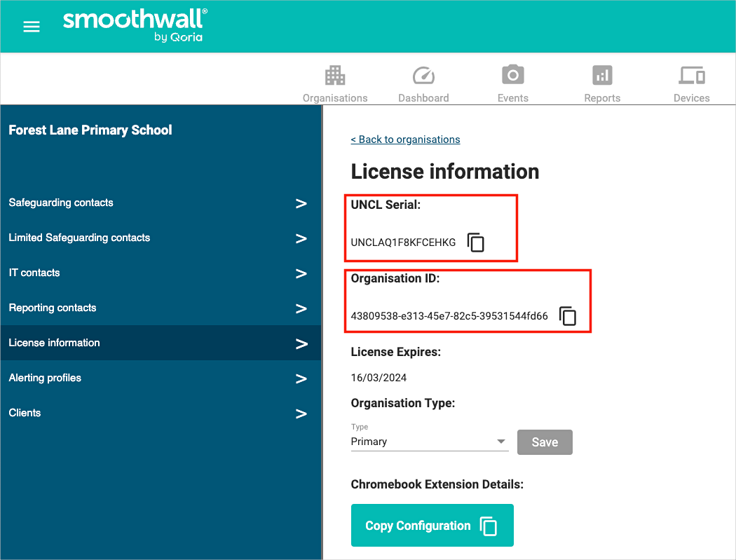The width and height of the screenshot is (736, 560).
Task: Click the Save button
Action: click(545, 442)
